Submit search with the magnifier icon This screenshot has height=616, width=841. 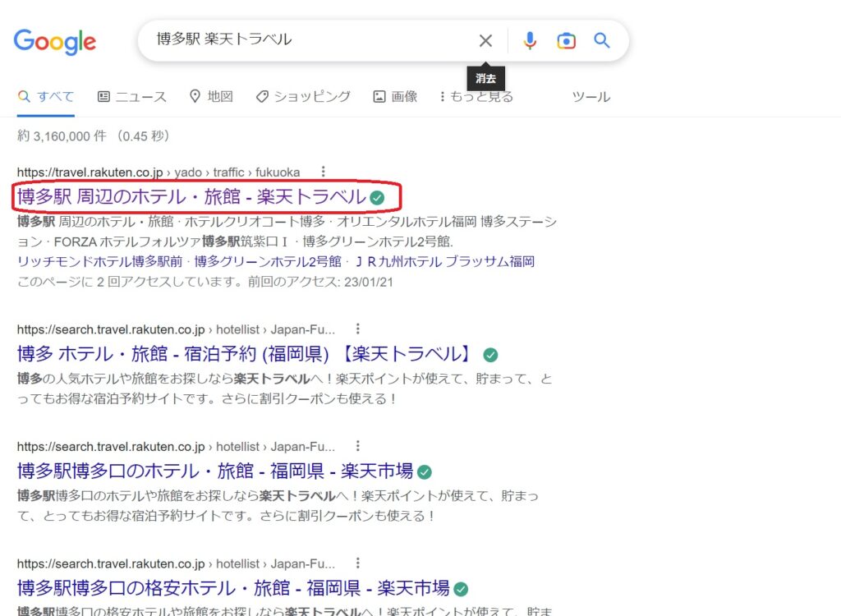[602, 40]
